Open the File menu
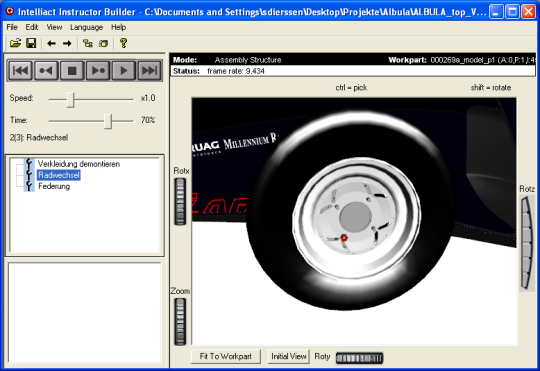Viewport: 540px width, 371px height. click(x=12, y=27)
